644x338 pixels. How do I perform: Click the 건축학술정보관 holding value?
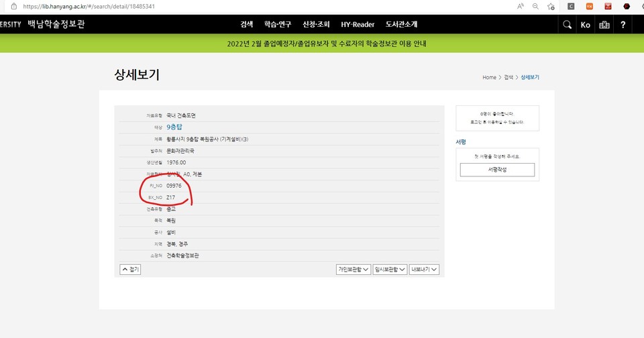(x=182, y=256)
